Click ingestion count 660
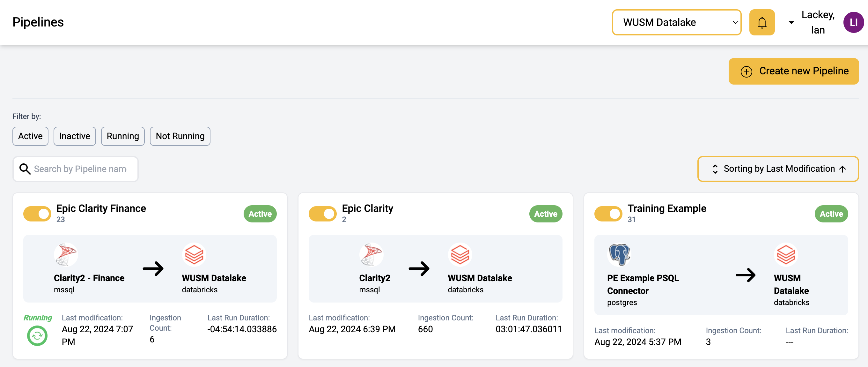Screen dimensions: 868x367 [x=425, y=329]
